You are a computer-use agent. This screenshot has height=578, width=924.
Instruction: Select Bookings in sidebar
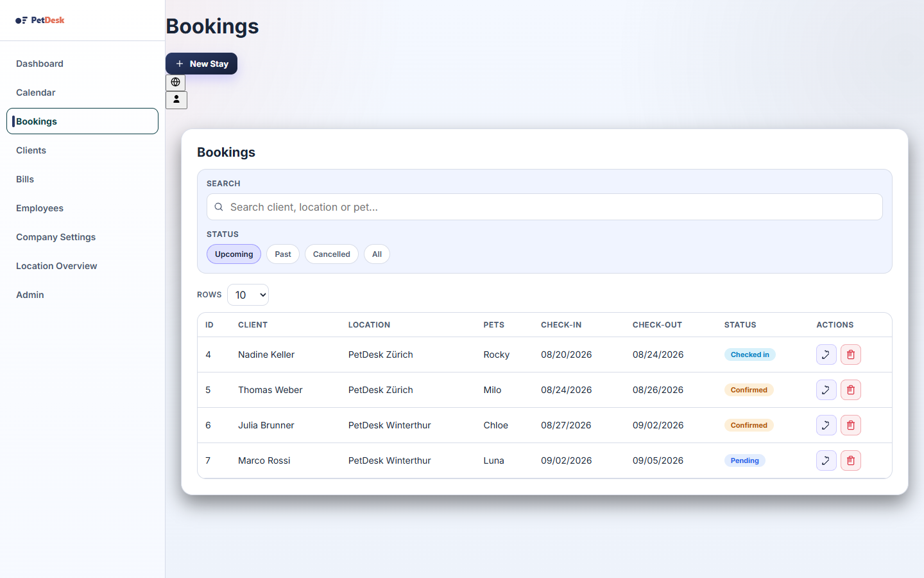pyautogui.click(x=82, y=121)
